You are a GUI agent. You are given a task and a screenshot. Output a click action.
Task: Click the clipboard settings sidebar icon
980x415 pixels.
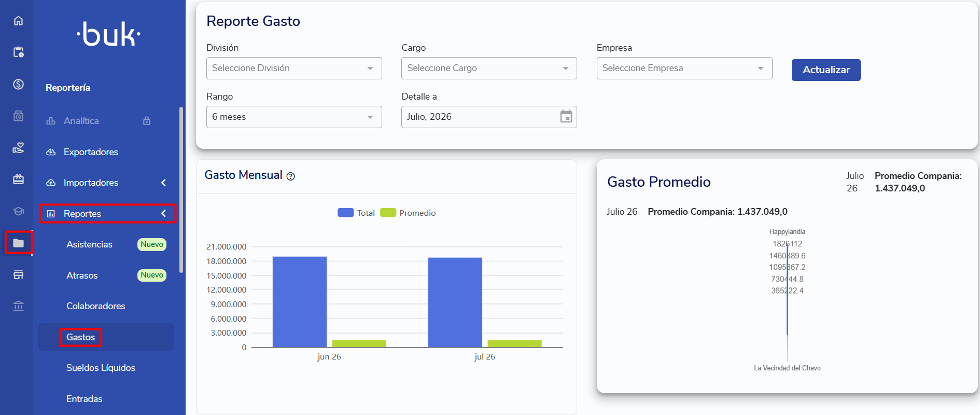point(18,52)
